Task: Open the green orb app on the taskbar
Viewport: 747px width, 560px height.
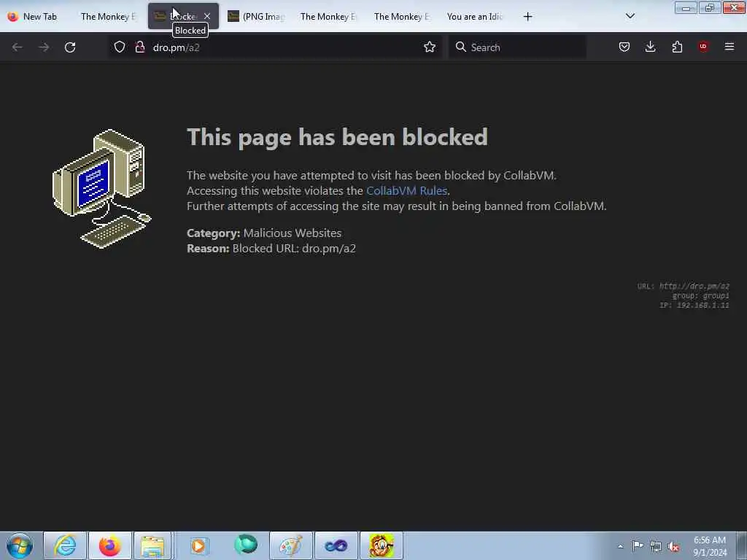Action: click(x=246, y=545)
